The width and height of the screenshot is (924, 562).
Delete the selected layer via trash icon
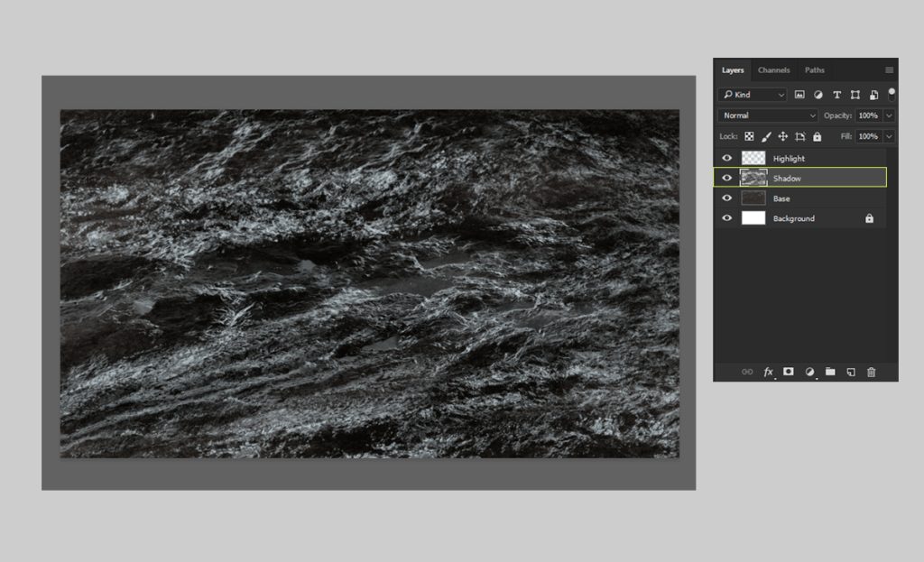[872, 372]
